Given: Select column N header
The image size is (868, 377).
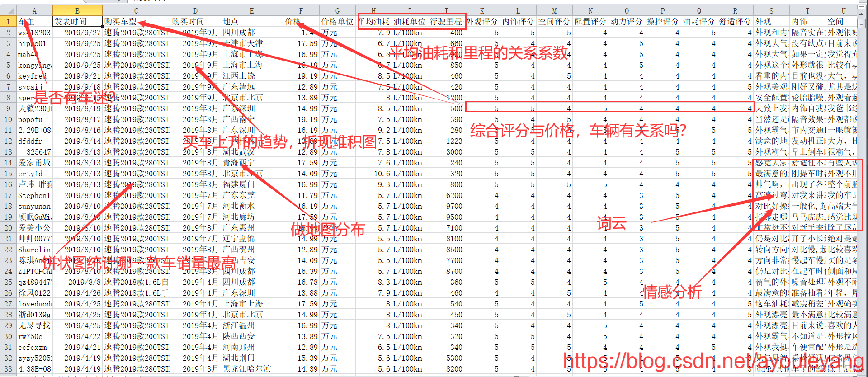Looking at the screenshot, I should 590,10.
